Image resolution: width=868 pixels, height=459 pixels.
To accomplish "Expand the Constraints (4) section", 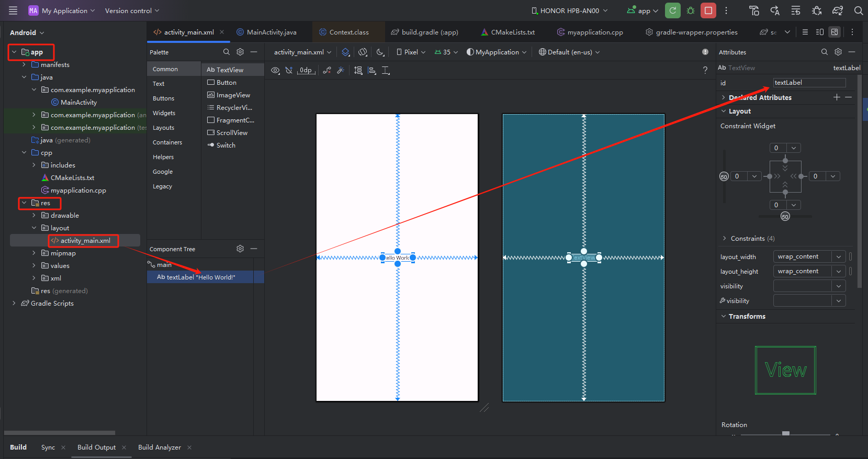I will pos(724,238).
